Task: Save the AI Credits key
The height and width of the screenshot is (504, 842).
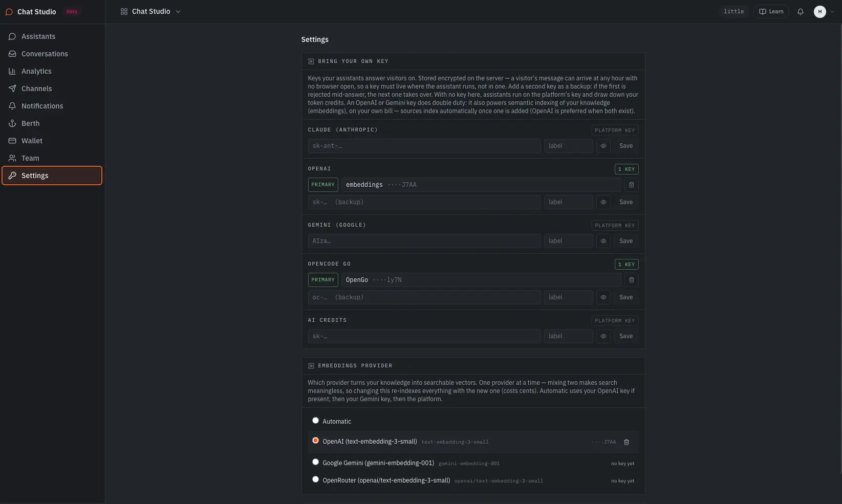Action: 626,336
